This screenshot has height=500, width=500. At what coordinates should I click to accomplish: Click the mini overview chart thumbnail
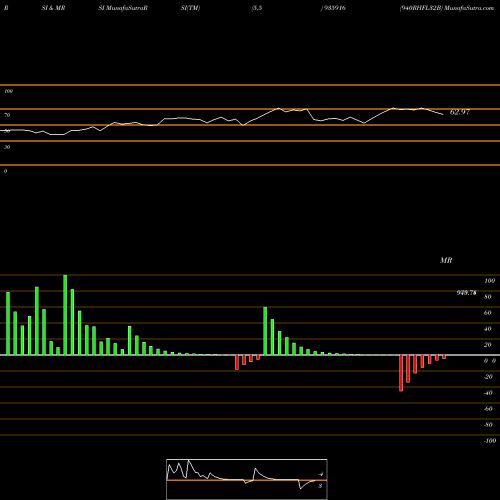tap(247, 479)
